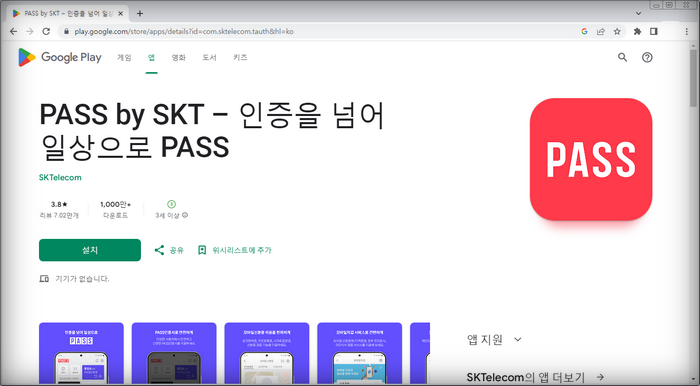Open the extensions puzzle icon
Viewport: 700px width, 386px height.
pyautogui.click(x=637, y=31)
